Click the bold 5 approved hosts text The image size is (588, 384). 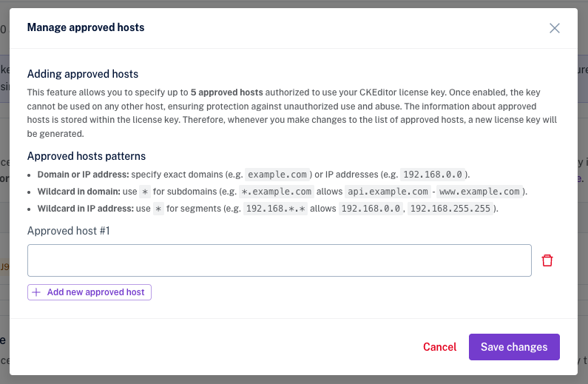[x=226, y=92]
